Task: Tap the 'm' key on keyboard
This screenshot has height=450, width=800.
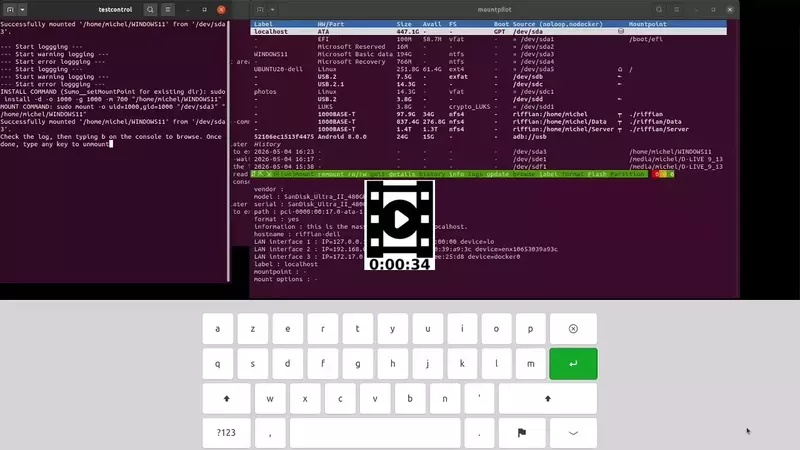Action: [531, 364]
